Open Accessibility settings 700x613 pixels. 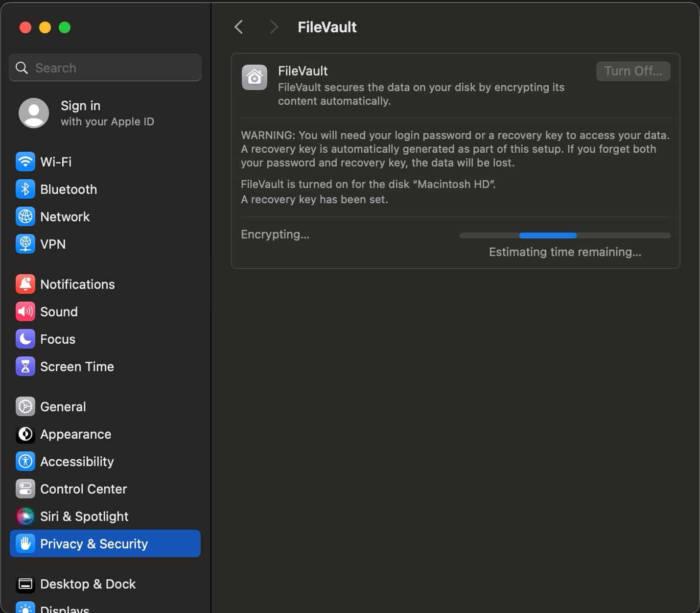[x=105, y=461]
